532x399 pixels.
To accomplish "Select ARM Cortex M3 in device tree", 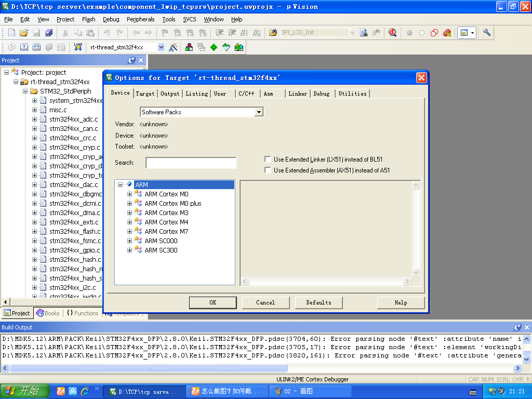I will (166, 212).
